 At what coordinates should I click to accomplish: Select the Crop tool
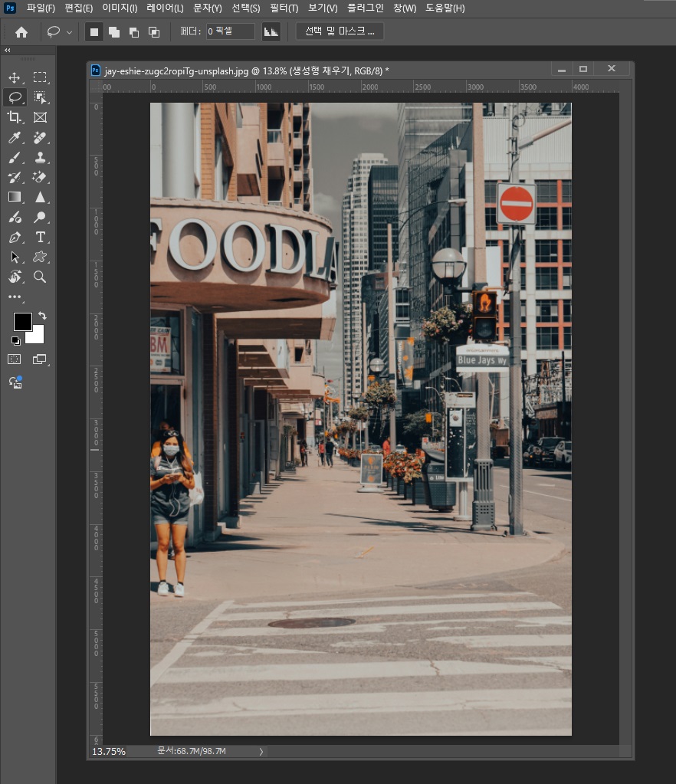(15, 117)
